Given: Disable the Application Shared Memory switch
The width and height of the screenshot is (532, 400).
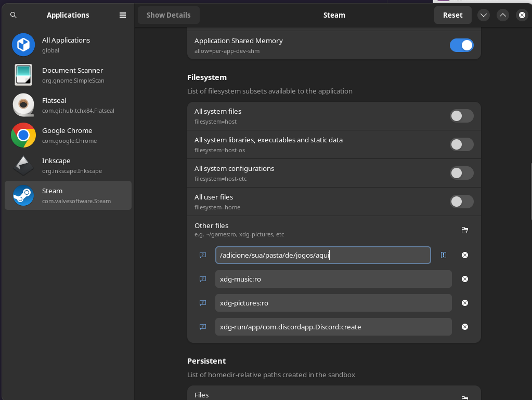Looking at the screenshot, I should (x=461, y=45).
